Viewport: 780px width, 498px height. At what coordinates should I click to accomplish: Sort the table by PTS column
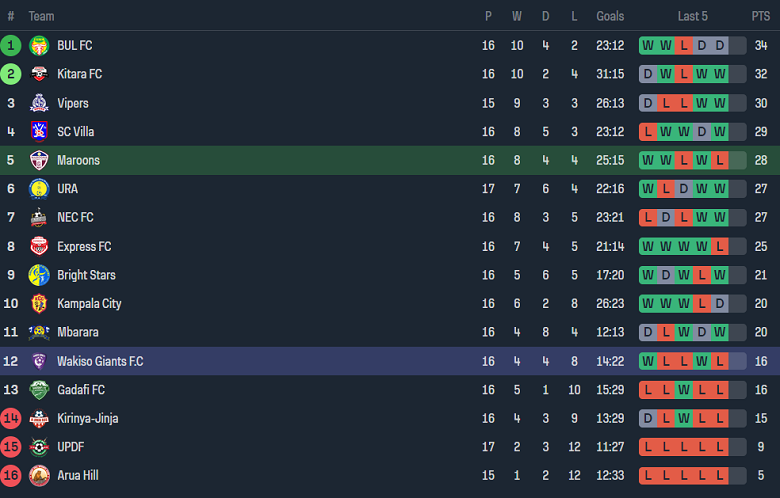(x=761, y=16)
